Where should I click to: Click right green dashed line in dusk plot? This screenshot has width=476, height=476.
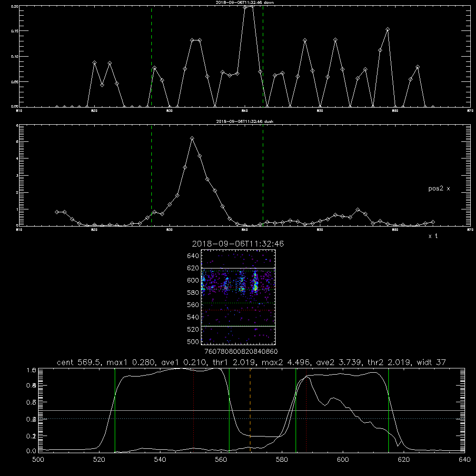point(263,176)
